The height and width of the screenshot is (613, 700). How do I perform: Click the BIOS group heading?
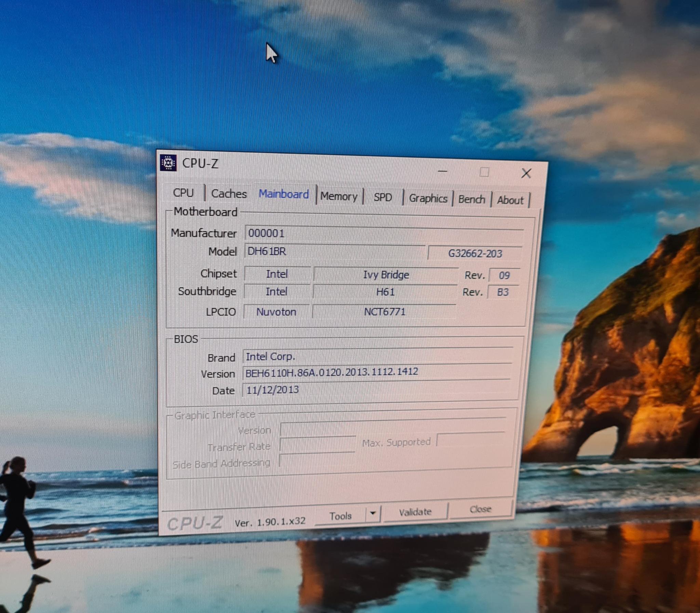(186, 339)
